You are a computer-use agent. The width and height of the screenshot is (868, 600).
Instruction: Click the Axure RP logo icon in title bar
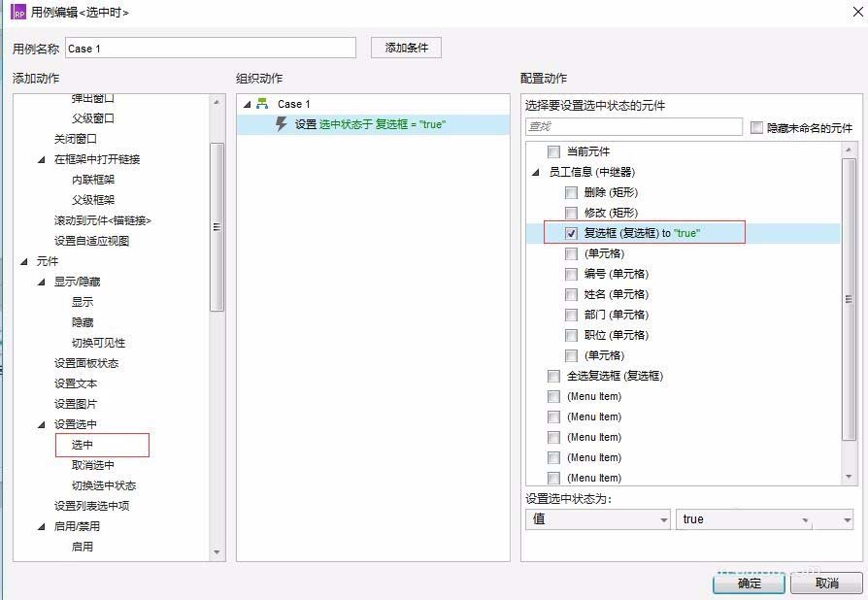pyautogui.click(x=18, y=13)
